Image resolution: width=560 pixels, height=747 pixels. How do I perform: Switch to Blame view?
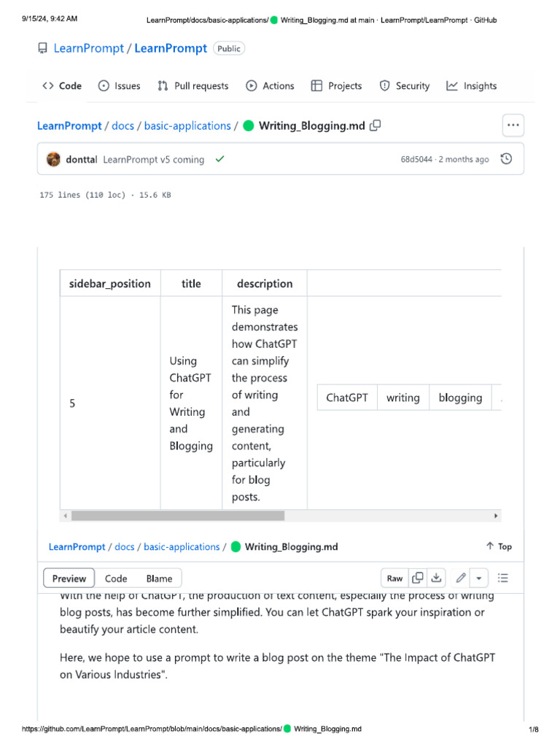click(x=159, y=578)
